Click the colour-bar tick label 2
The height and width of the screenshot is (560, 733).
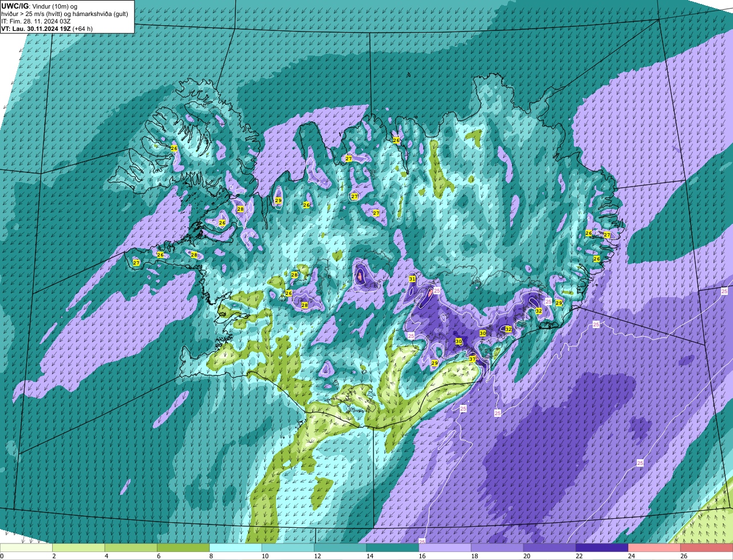tap(54, 555)
